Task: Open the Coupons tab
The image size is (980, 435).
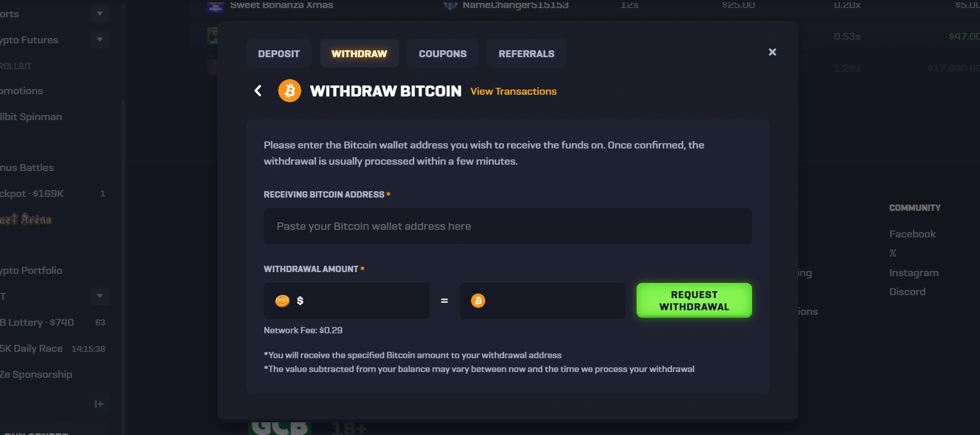Action: coord(442,53)
